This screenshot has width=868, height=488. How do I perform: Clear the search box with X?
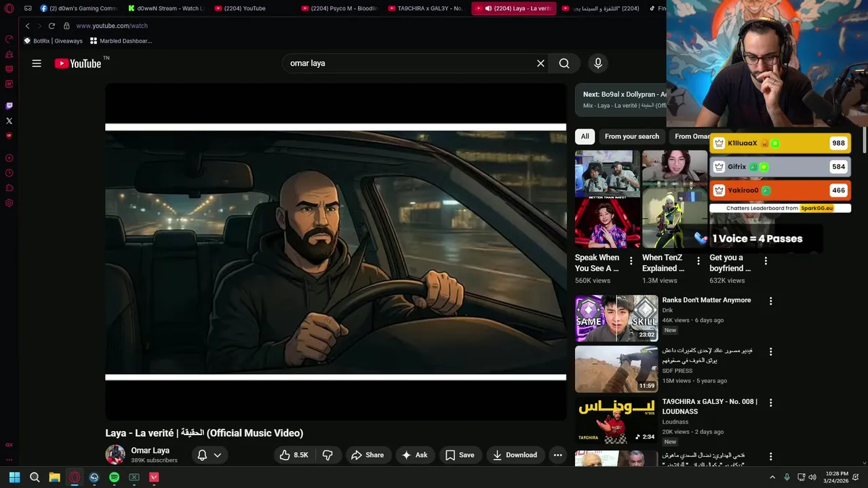pyautogui.click(x=540, y=63)
